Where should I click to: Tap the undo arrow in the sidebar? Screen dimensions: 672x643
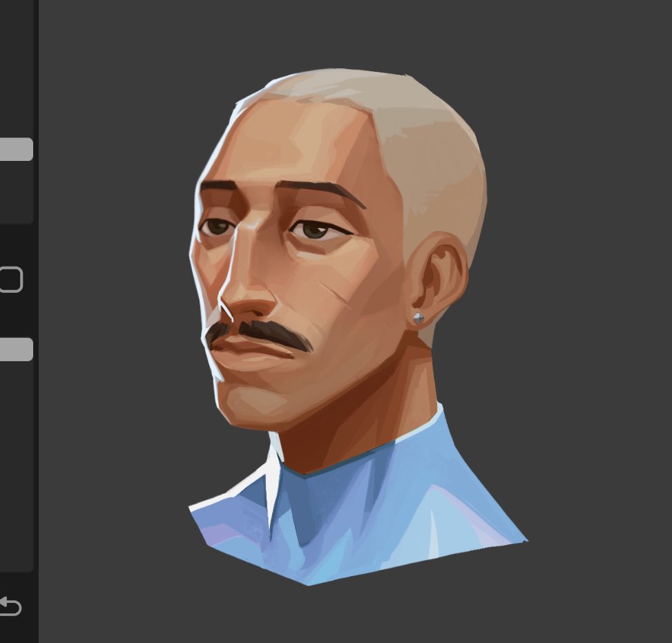pyautogui.click(x=10, y=606)
